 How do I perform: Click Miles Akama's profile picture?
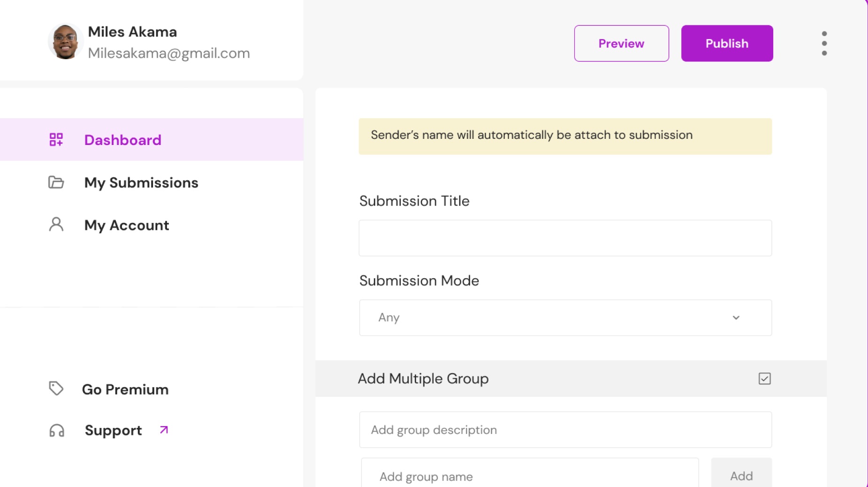[66, 41]
